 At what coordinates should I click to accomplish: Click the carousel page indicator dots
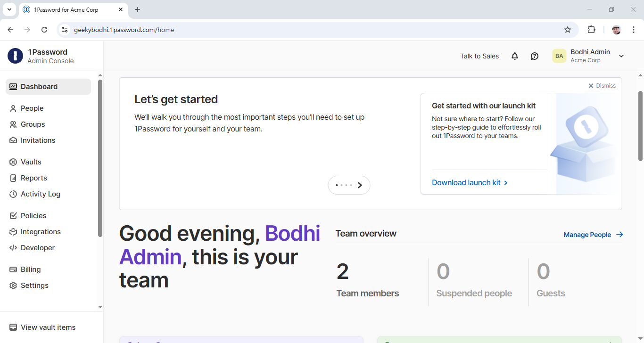coord(344,185)
